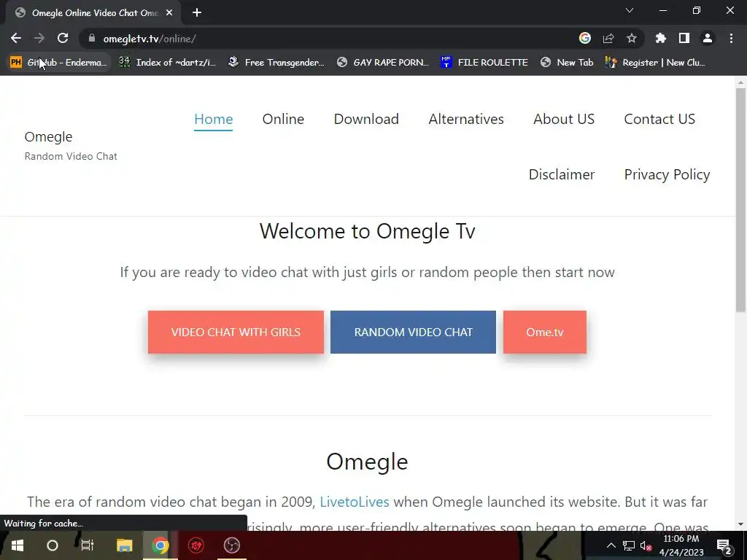Expand the tab search chevron
This screenshot has width=747, height=560.
coord(630,10)
